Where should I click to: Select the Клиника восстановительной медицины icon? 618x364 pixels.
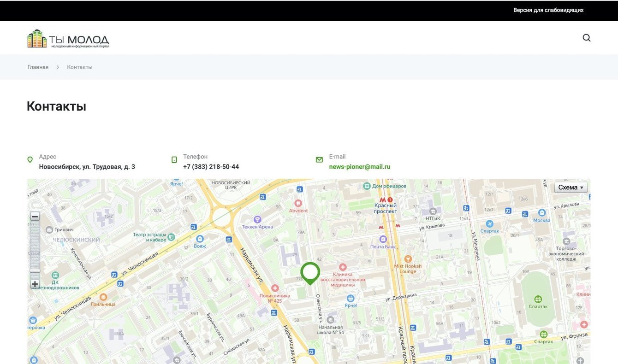pyautogui.click(x=343, y=267)
